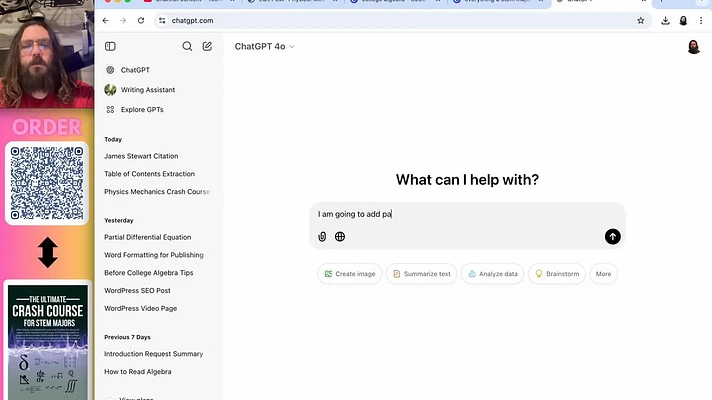Image resolution: width=712 pixels, height=400 pixels.
Task: Click Create image suggestion button
Action: [x=350, y=274]
